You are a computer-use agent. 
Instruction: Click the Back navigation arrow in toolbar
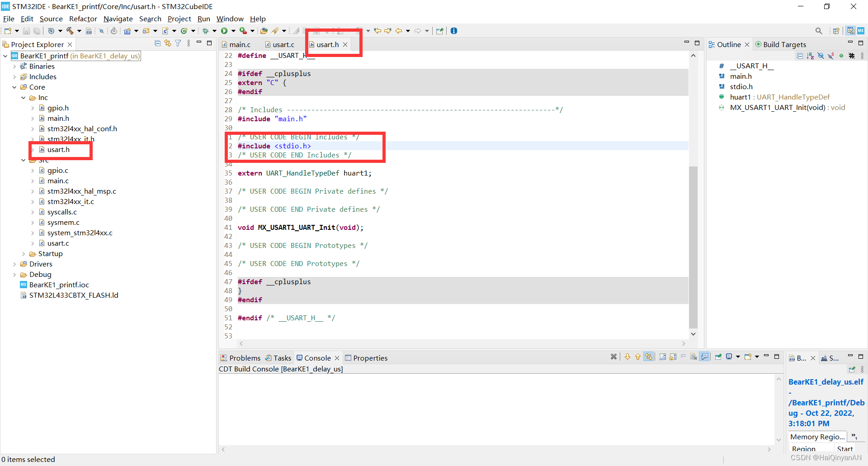[399, 31]
